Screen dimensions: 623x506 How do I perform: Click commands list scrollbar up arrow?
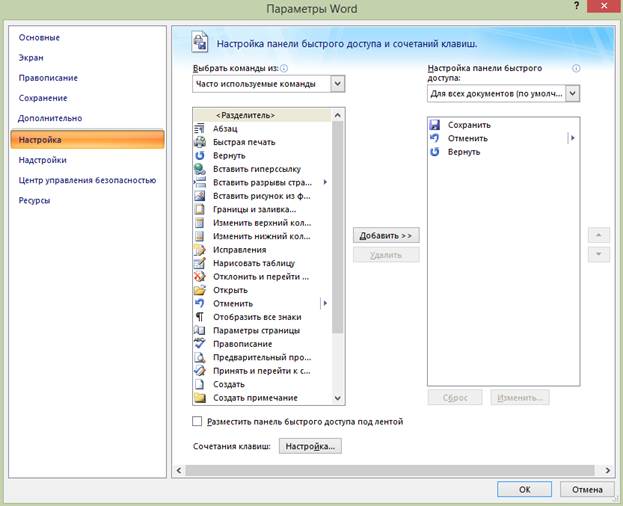click(338, 115)
